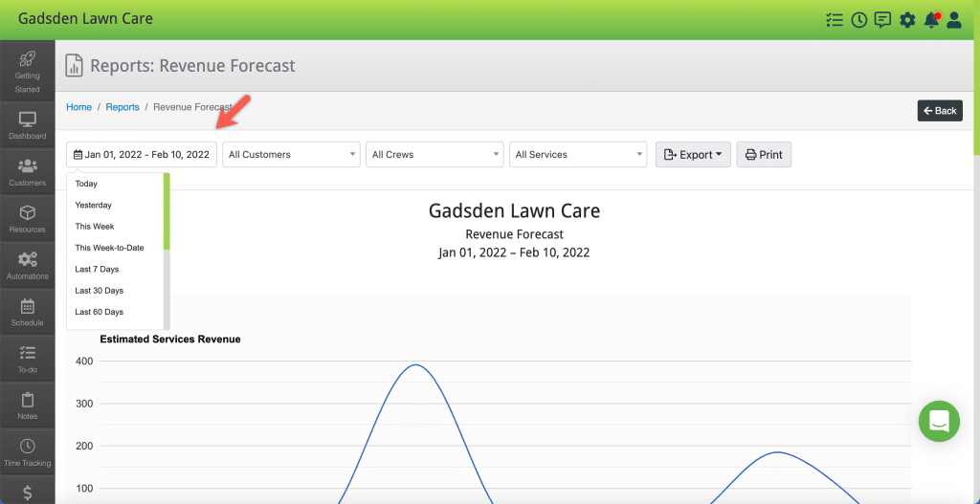
Task: Open the clock icon in top bar
Action: coord(859,20)
